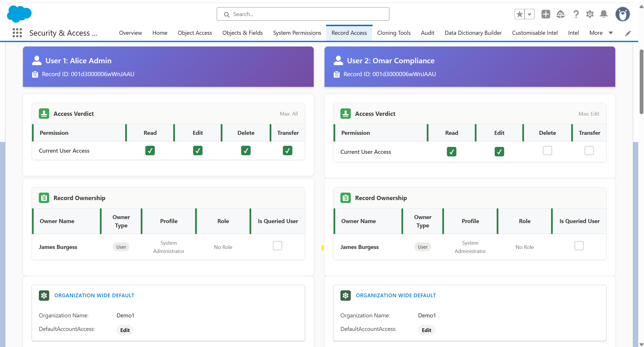Viewport: 644px width, 347px height.
Task: Open the Trailhead guidance icon
Action: (x=561, y=14)
